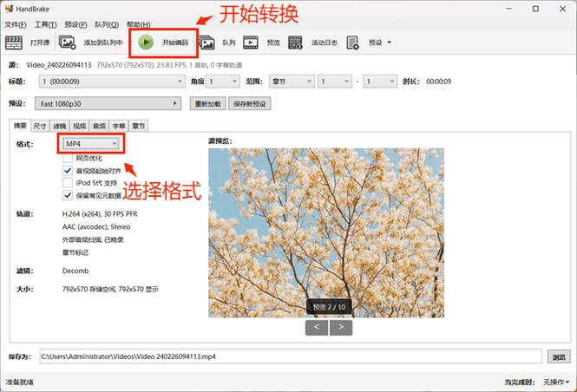
Task: Uncheck the 保留常见元数据 checkbox
Action: (68, 195)
